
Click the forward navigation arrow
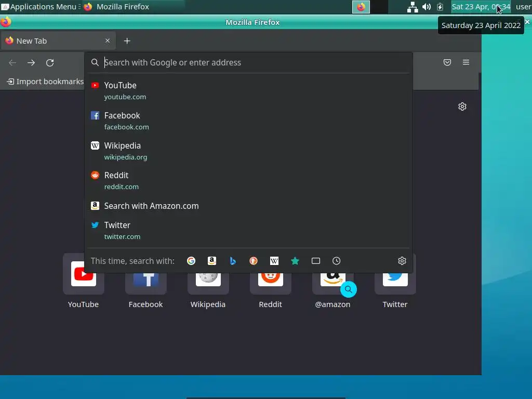click(31, 63)
